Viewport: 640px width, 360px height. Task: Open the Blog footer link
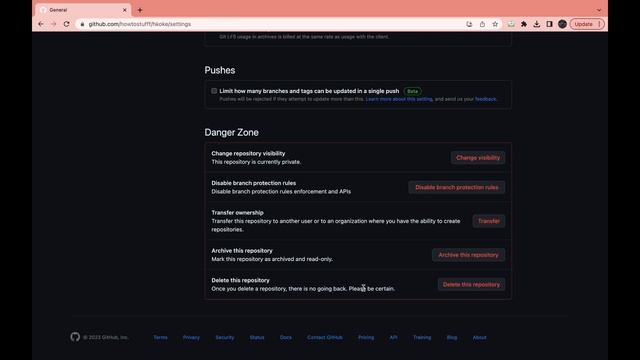tap(452, 338)
